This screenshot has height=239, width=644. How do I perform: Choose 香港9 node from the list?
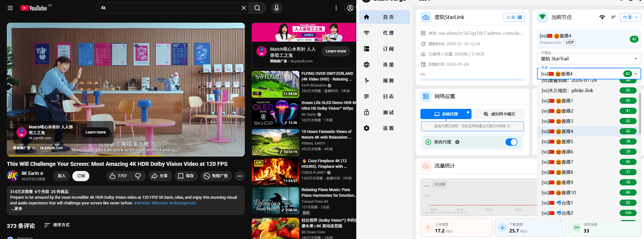[567, 182]
